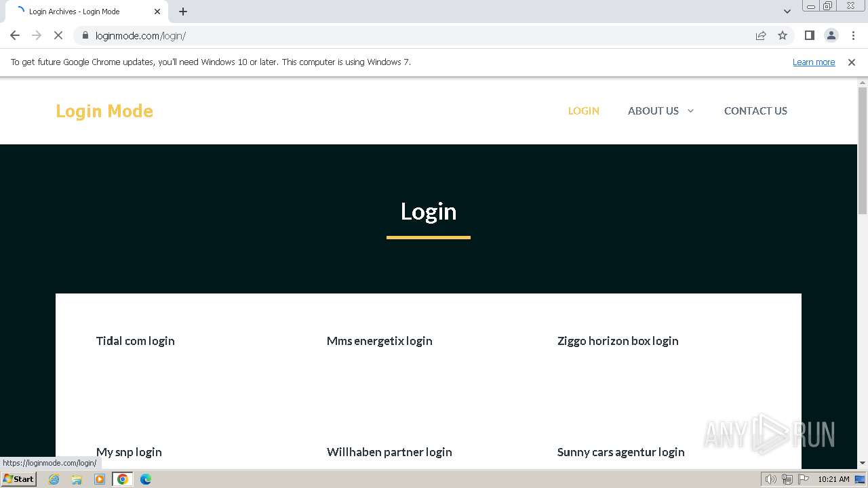Open Windows Explorer from the taskbar
The image size is (868, 488).
[x=77, y=479]
